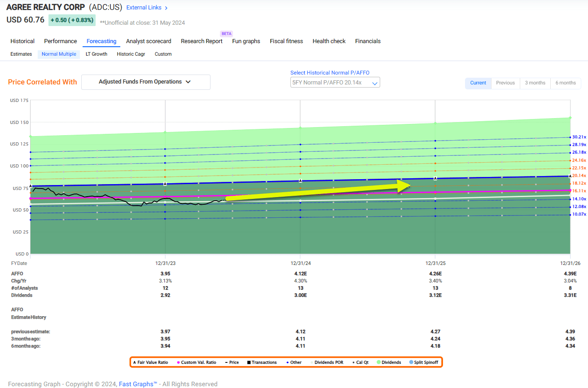The width and height of the screenshot is (588, 388).
Task: Click the Split Spinoff legend icon
Action: (x=411, y=362)
